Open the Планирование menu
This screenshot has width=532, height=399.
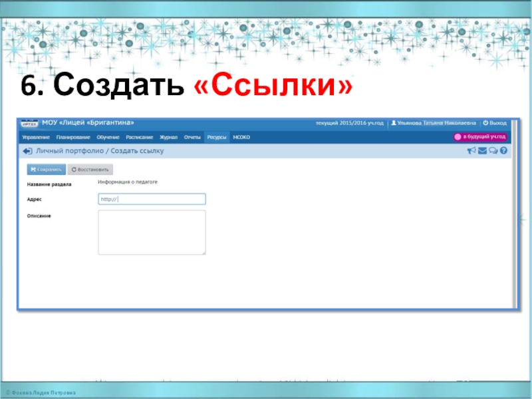click(73, 138)
